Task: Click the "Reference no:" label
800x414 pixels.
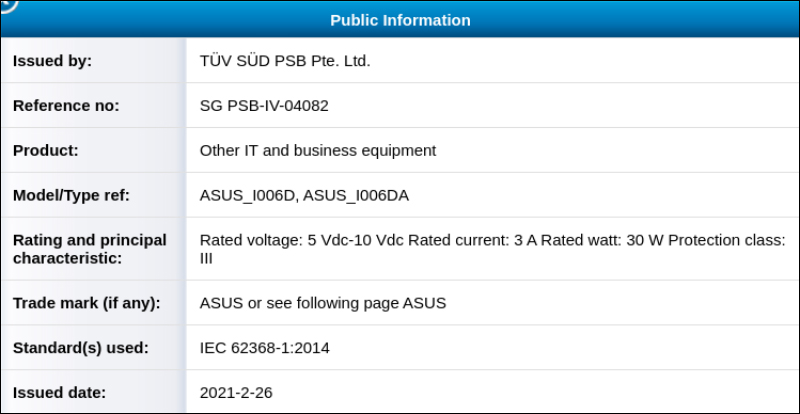Action: pos(66,105)
